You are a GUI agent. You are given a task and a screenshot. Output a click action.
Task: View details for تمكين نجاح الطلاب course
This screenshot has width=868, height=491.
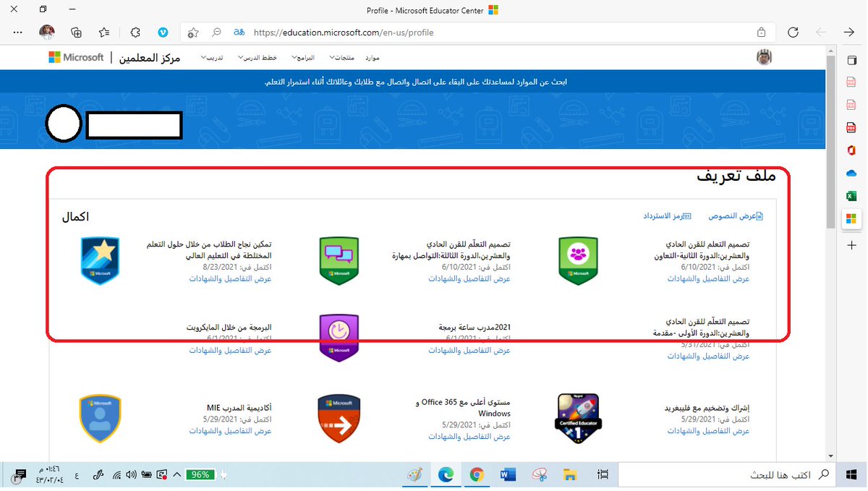point(231,278)
